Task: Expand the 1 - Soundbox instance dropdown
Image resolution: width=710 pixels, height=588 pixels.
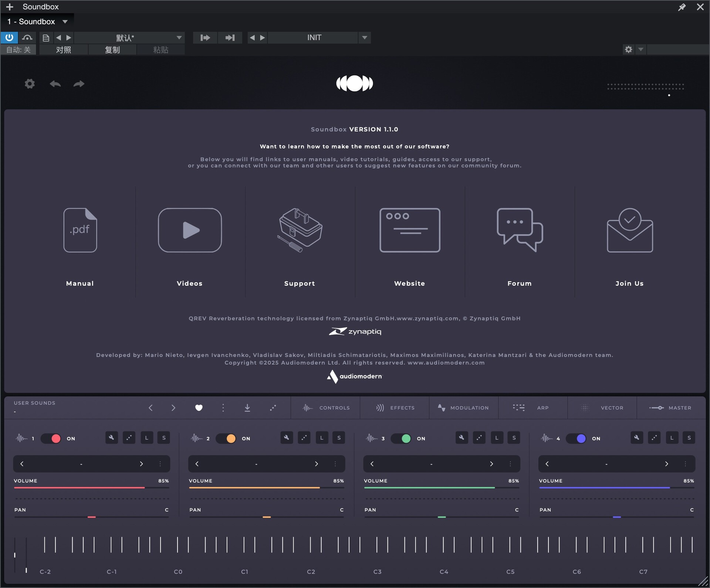Action: (65, 22)
